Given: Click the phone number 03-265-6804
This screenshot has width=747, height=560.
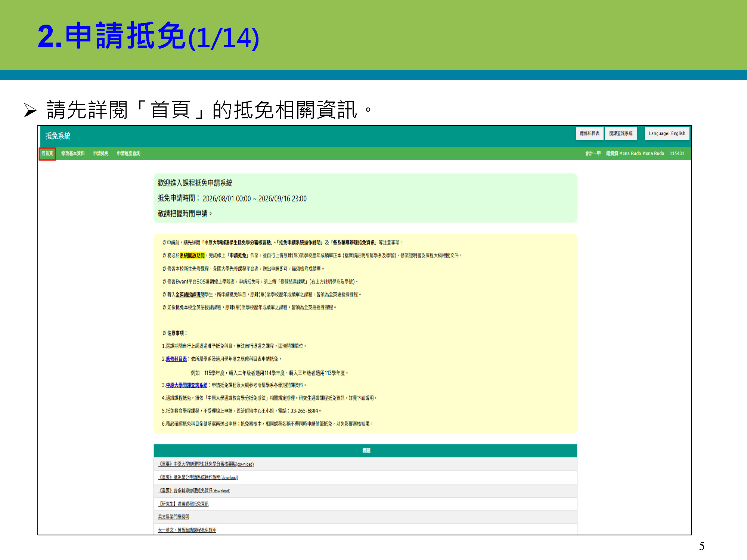Looking at the screenshot, I should click(304, 411).
